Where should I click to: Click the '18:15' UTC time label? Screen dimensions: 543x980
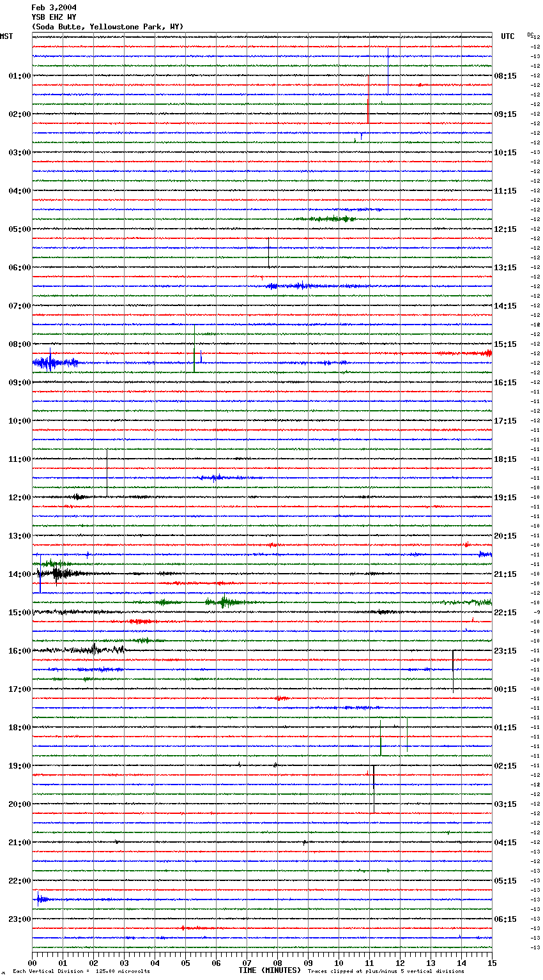point(505,459)
